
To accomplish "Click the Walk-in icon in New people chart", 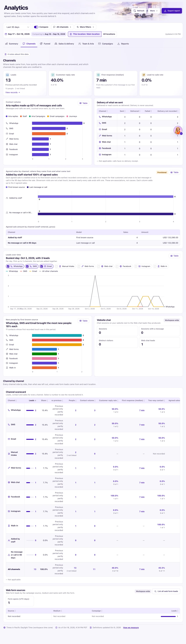I will pyautogui.click(x=7, y=368).
